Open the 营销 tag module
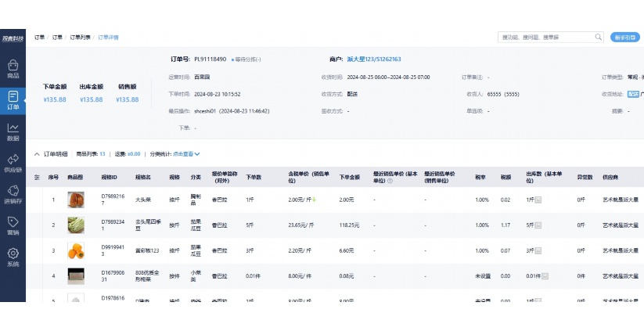The width and height of the screenshot is (644, 331). (13, 227)
